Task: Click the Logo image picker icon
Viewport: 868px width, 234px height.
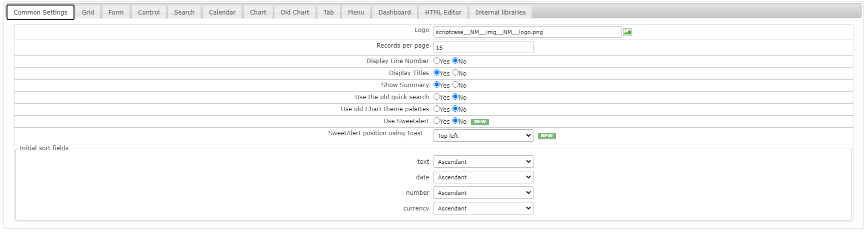Action: [x=627, y=32]
